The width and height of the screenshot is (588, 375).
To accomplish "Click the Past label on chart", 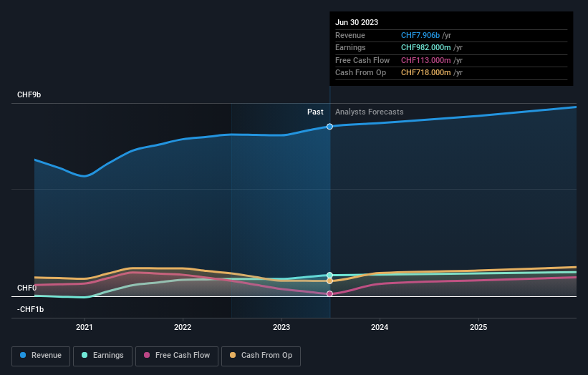I will click(315, 112).
